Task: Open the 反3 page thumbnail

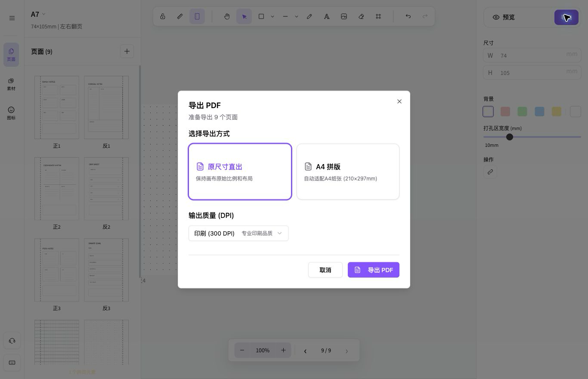Action: [x=106, y=270]
